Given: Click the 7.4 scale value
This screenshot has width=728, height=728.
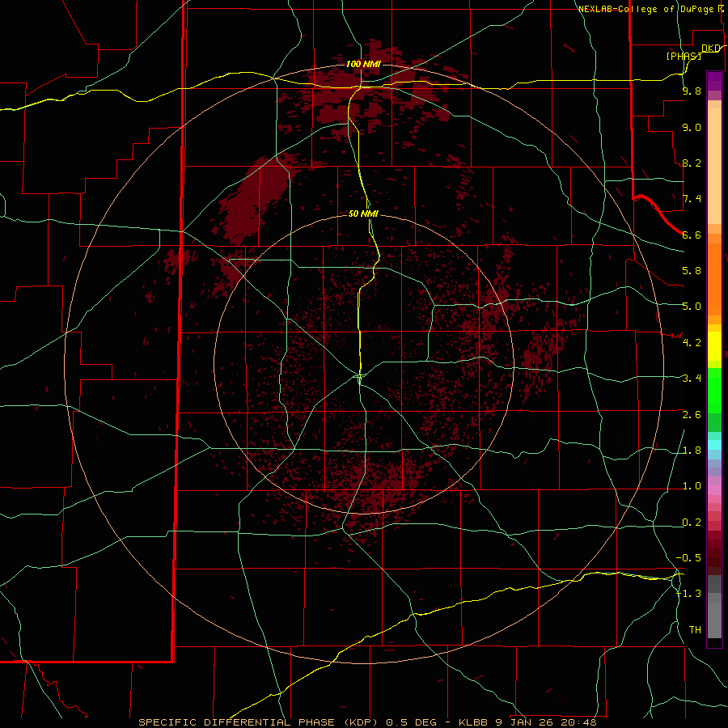Looking at the screenshot, I should pyautogui.click(x=692, y=199).
